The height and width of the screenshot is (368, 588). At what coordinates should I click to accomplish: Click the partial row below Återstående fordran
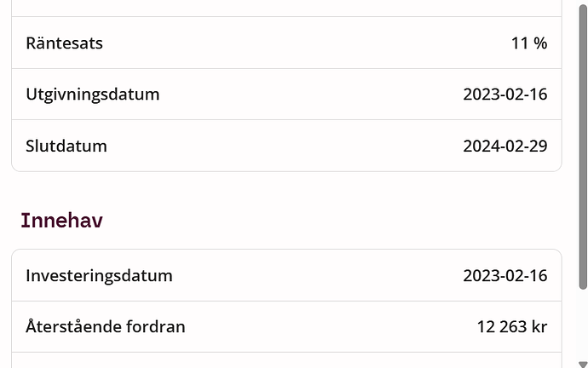286,361
